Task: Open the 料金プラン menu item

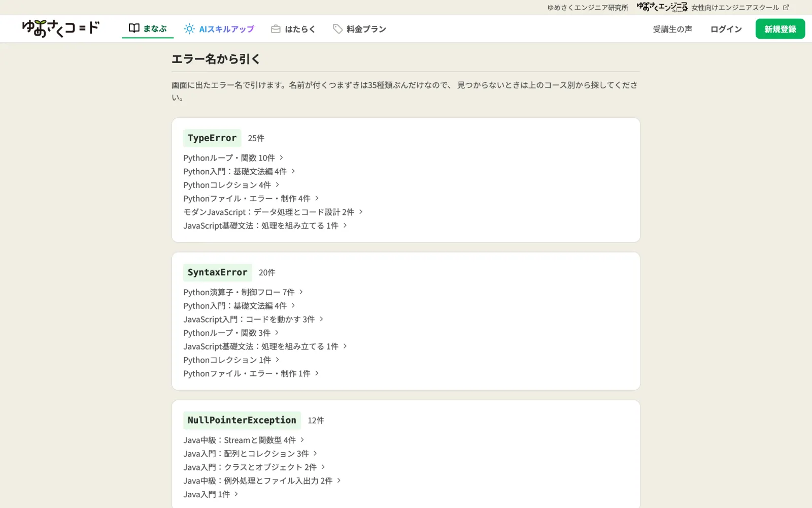Action: (x=359, y=29)
